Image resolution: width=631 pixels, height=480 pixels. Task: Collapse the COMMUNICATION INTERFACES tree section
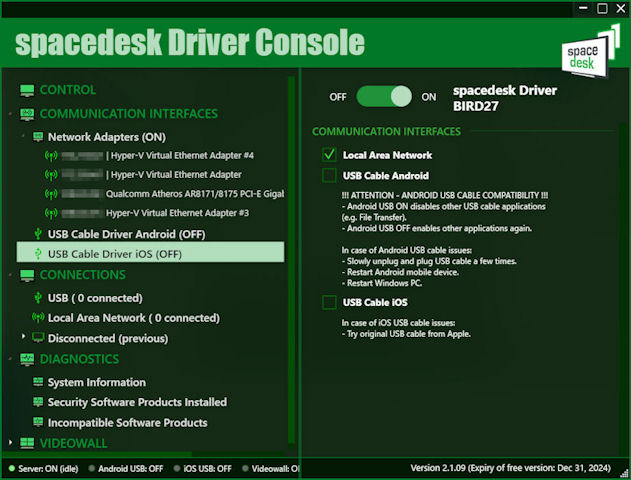click(10, 115)
